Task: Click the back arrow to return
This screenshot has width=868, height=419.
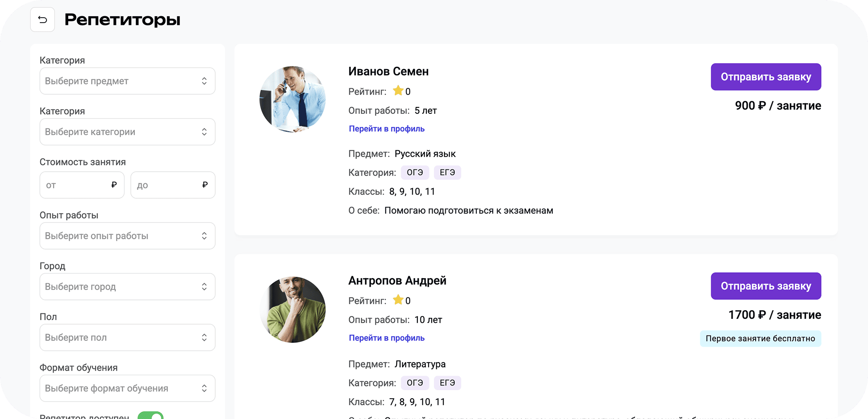Action: coord(42,19)
